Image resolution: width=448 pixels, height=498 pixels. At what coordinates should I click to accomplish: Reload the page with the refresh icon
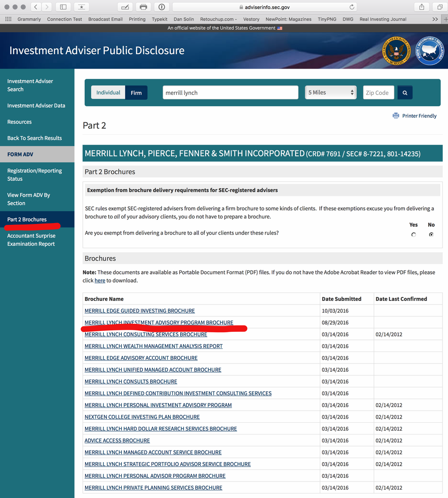click(x=352, y=7)
